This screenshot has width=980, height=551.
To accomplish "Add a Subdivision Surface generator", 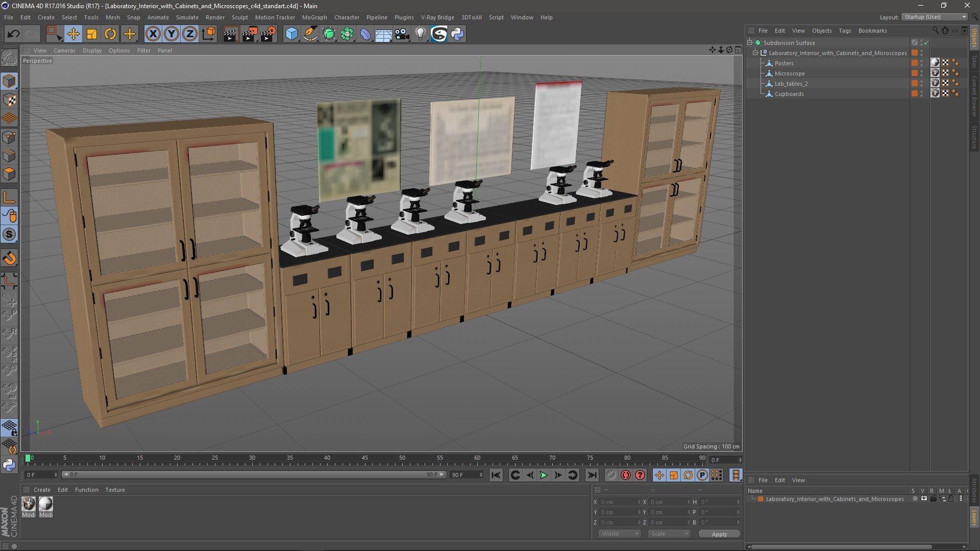I will coord(329,34).
